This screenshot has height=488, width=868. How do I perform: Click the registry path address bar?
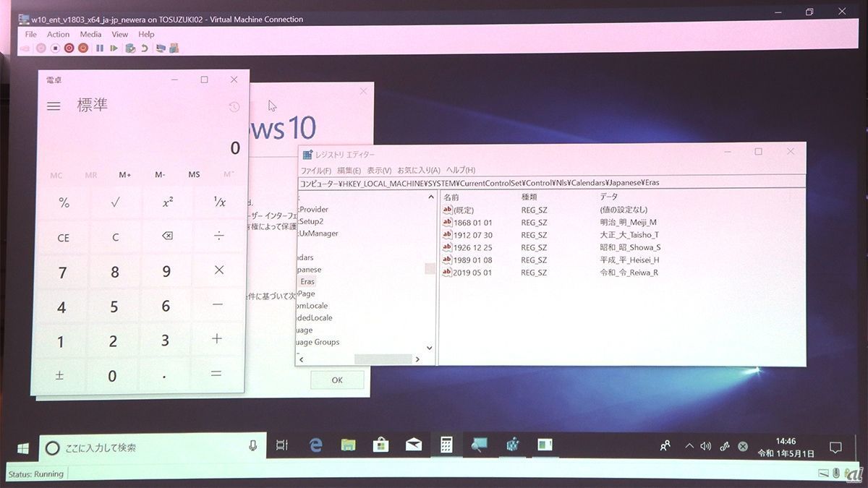coord(550,183)
